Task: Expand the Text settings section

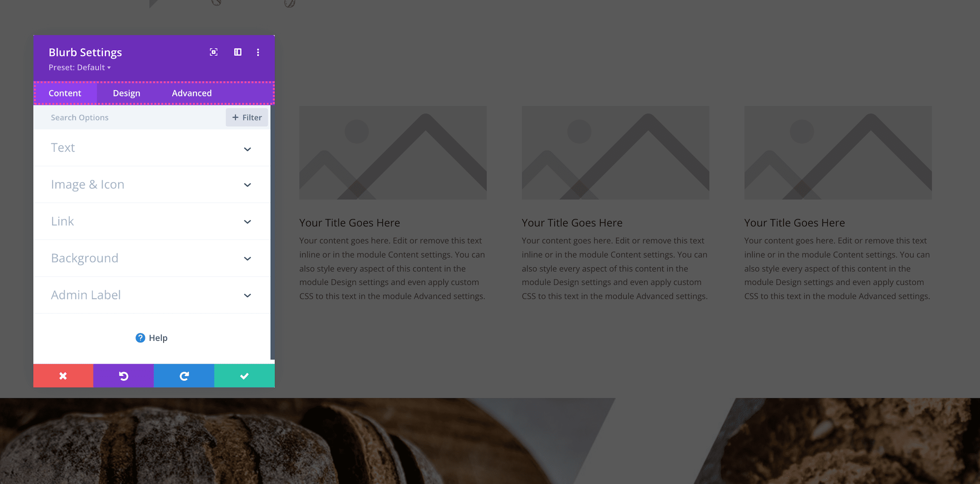Action: (152, 148)
